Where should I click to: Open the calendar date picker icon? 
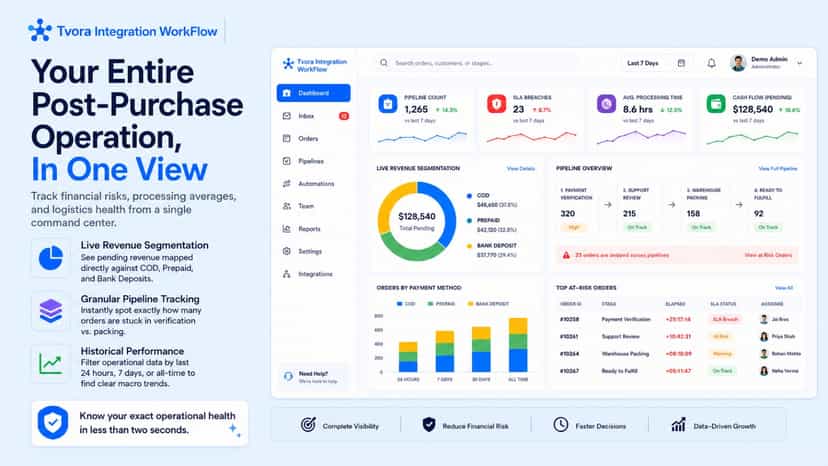681,63
